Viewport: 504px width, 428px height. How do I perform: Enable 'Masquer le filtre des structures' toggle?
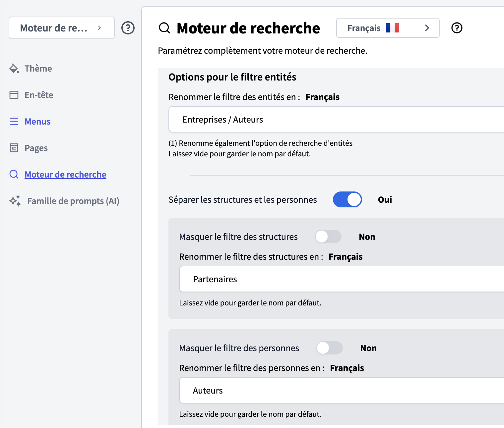[x=328, y=237]
